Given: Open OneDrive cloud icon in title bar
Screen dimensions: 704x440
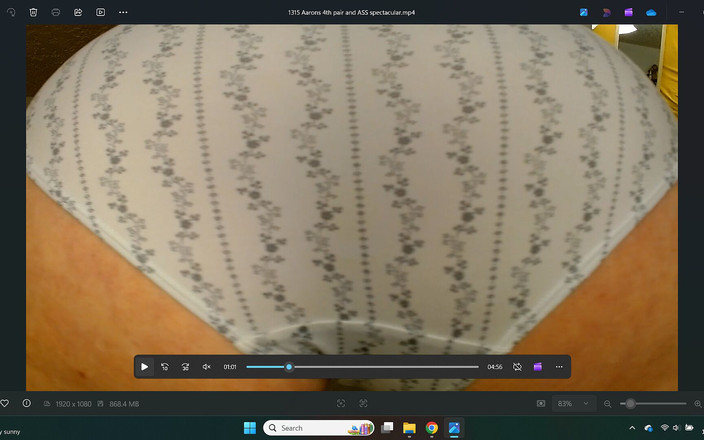Looking at the screenshot, I should click(x=651, y=12).
